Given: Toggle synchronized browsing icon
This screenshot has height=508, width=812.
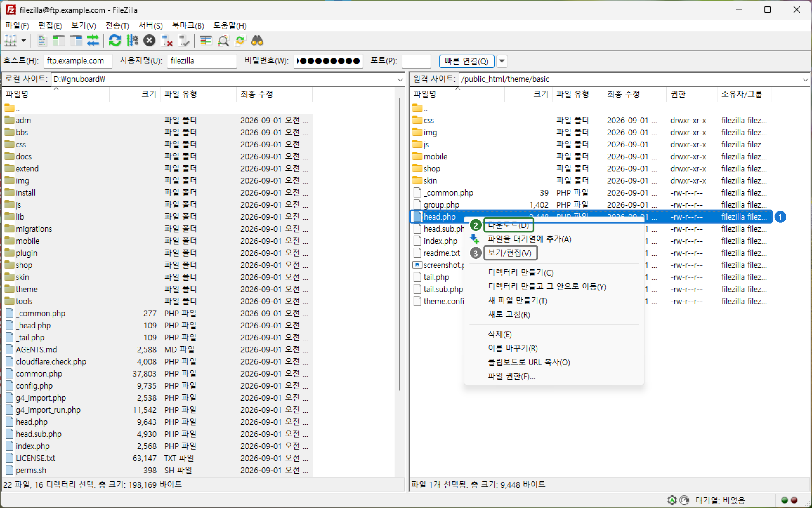Looking at the screenshot, I should 240,41.
